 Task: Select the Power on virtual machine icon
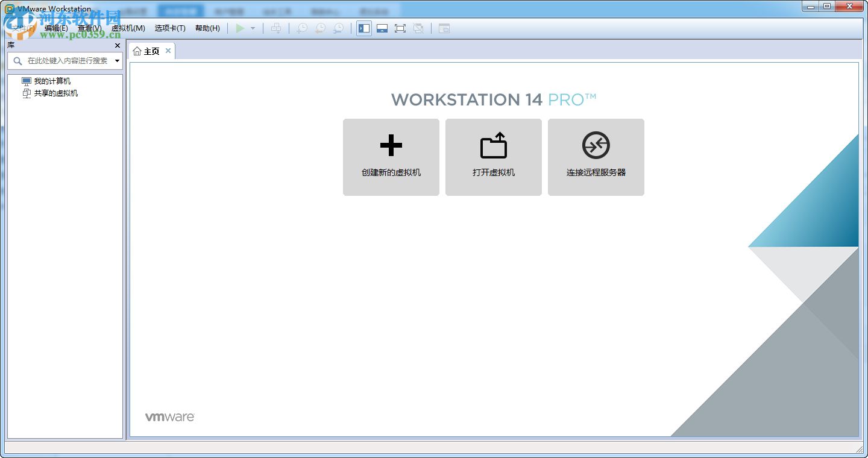240,28
